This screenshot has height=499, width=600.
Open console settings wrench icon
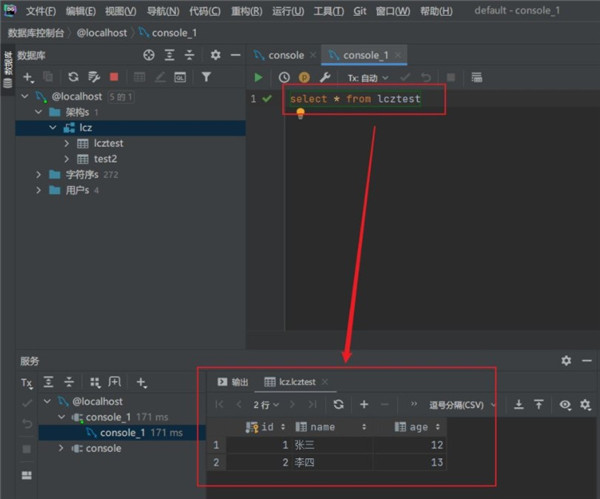(x=325, y=77)
